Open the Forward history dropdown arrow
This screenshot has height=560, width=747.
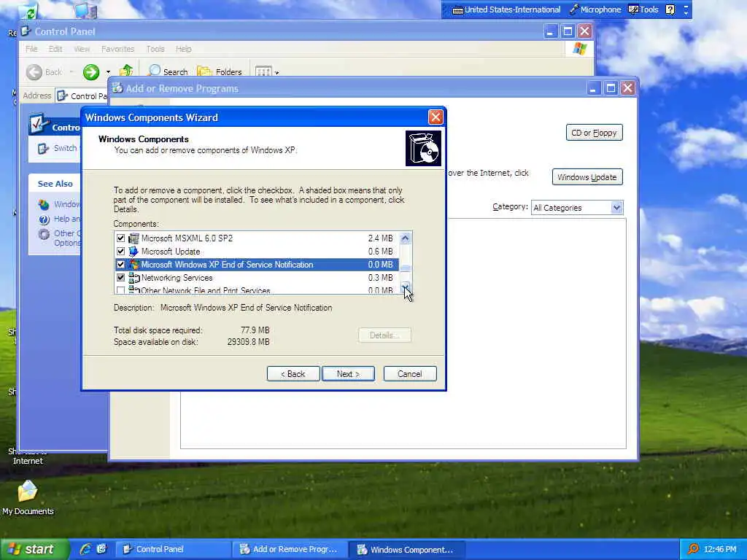[108, 72]
